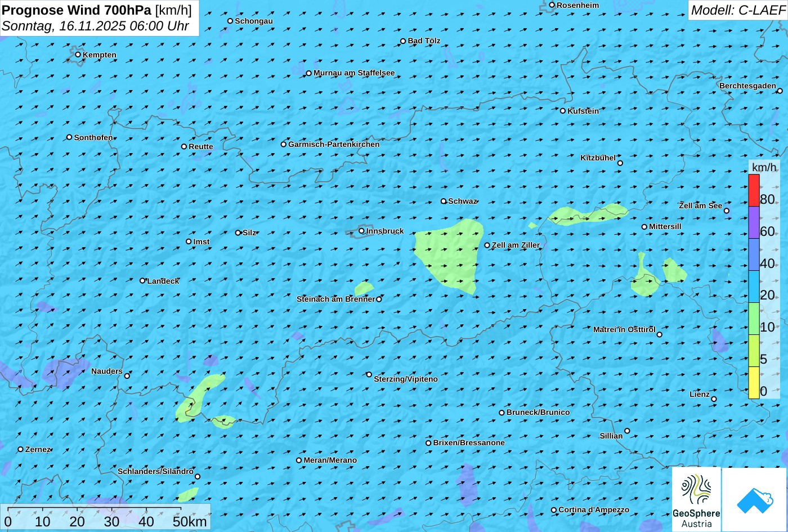This screenshot has width=788, height=532.
Task: Click the Cortina d'Ampezzo marker dot
Action: pyautogui.click(x=554, y=510)
